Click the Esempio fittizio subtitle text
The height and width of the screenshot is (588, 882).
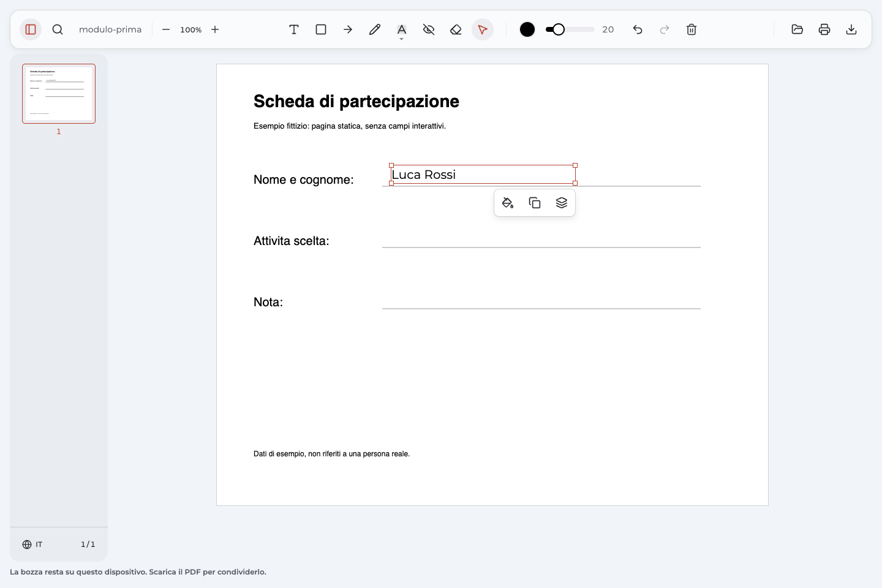click(x=350, y=126)
